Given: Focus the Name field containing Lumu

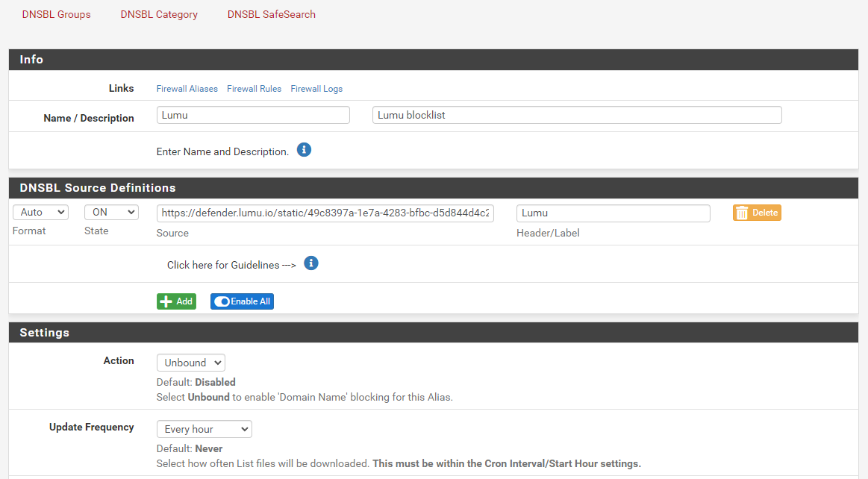Looking at the screenshot, I should (x=253, y=115).
